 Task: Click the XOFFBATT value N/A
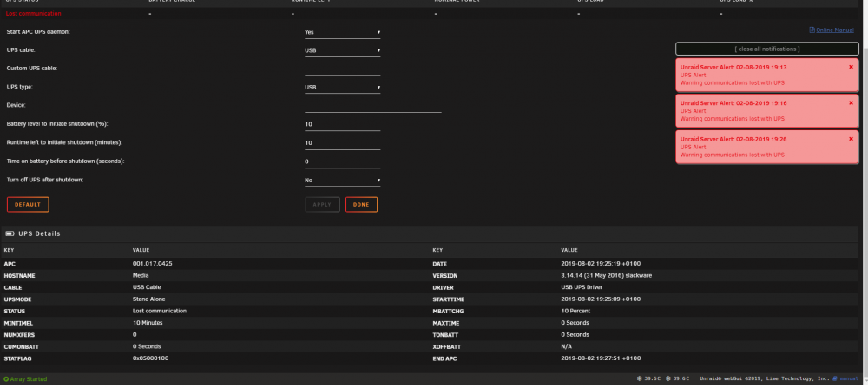point(566,346)
